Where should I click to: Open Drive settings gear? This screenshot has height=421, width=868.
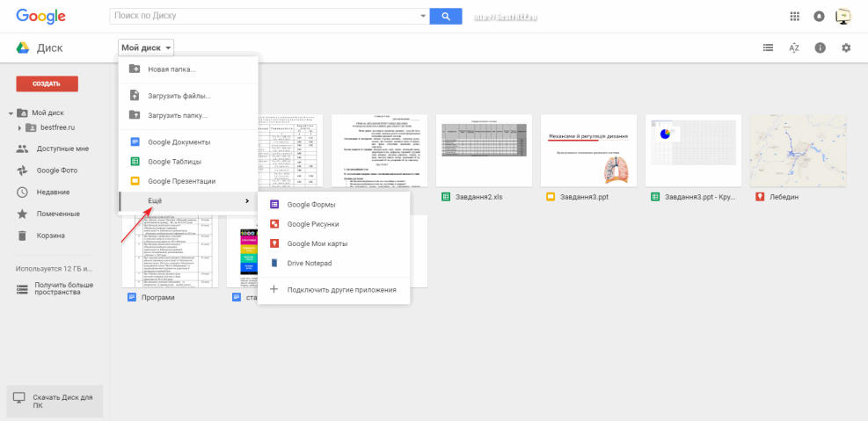846,47
